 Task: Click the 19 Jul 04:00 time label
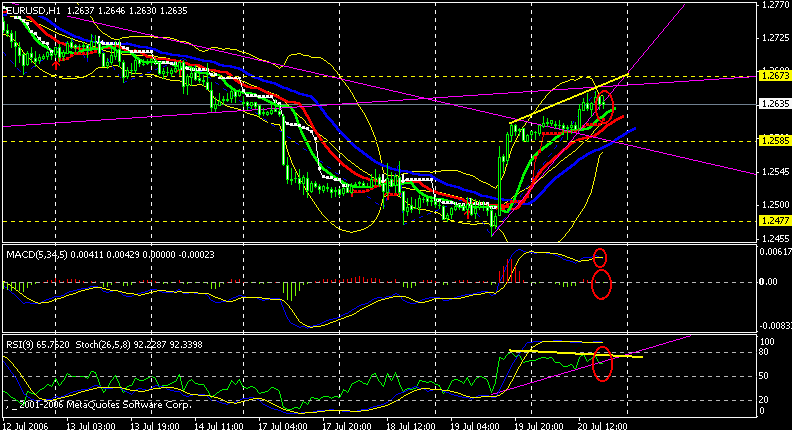click(475, 425)
